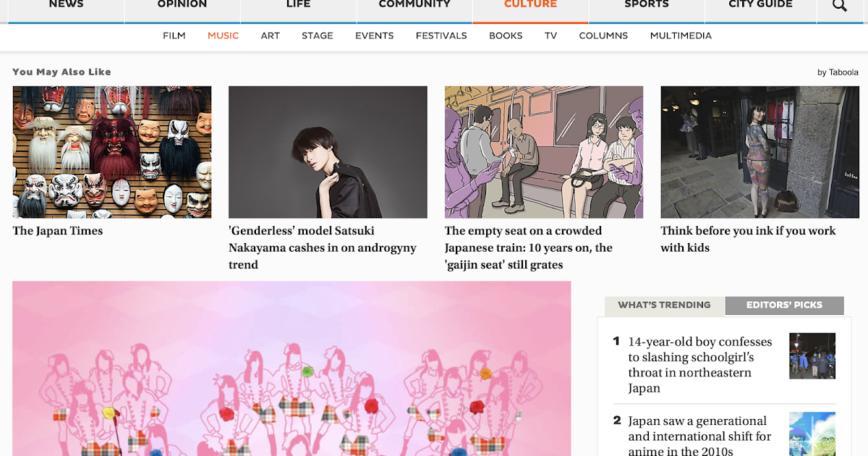
Task: Open the tattooed woman photo thumbnail
Action: tap(759, 152)
